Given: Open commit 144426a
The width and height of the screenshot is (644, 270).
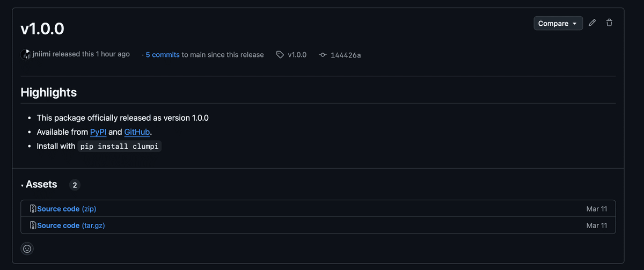Looking at the screenshot, I should coord(346,55).
